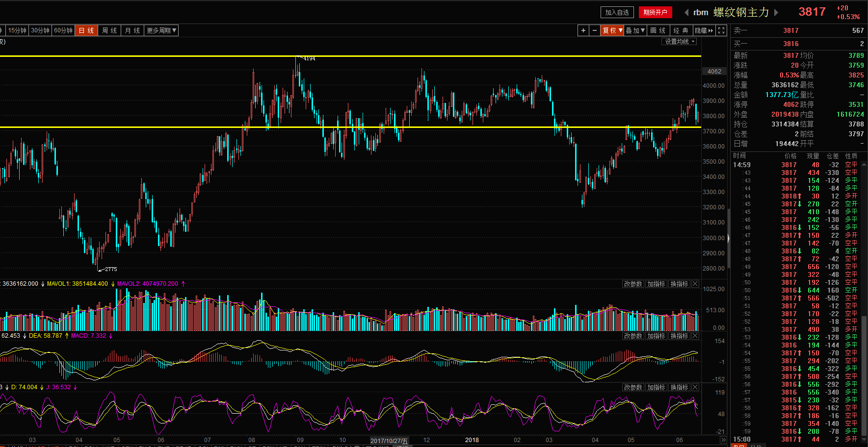Expand the 设置均线 moving average dropdown
This screenshot has height=447, width=868.
(680, 42)
